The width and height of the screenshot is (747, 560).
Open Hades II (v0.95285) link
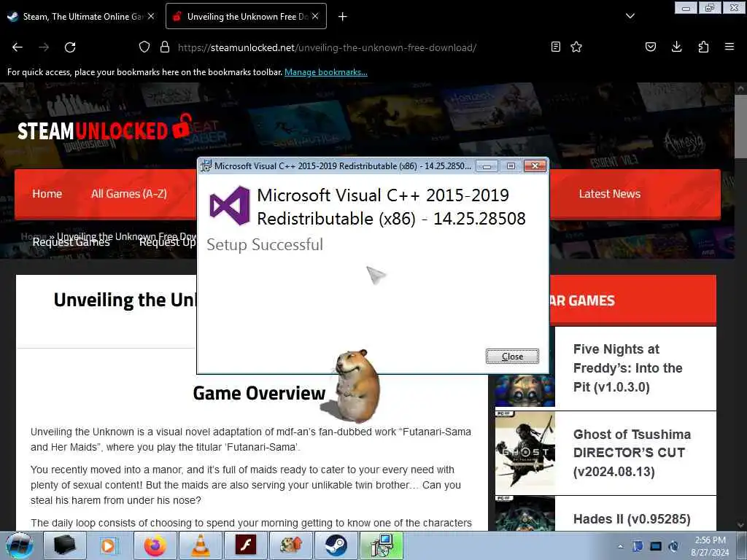(x=632, y=519)
